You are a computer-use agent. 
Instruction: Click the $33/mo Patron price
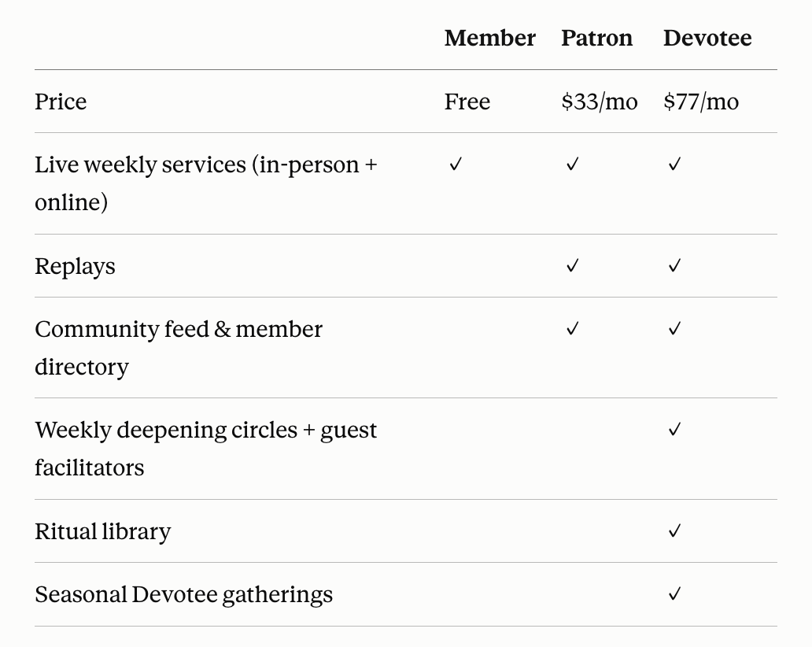(599, 102)
